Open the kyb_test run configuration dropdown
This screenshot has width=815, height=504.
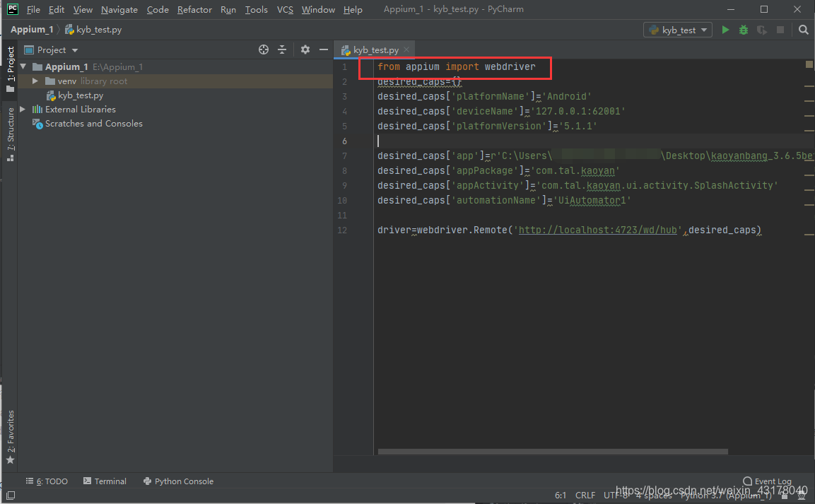coord(703,30)
